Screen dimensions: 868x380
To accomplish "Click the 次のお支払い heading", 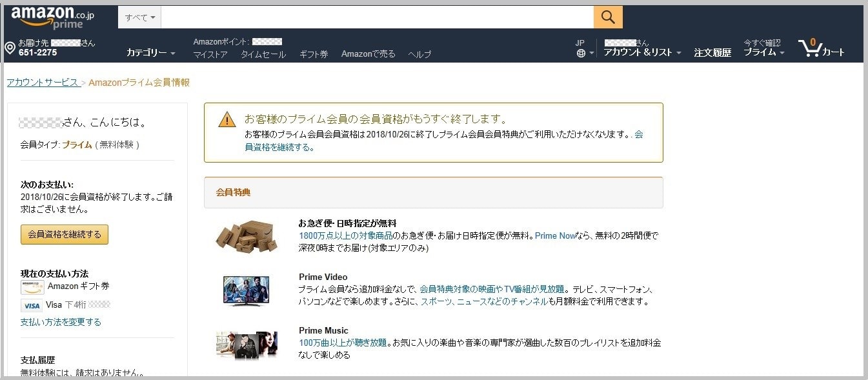I will tap(47, 185).
